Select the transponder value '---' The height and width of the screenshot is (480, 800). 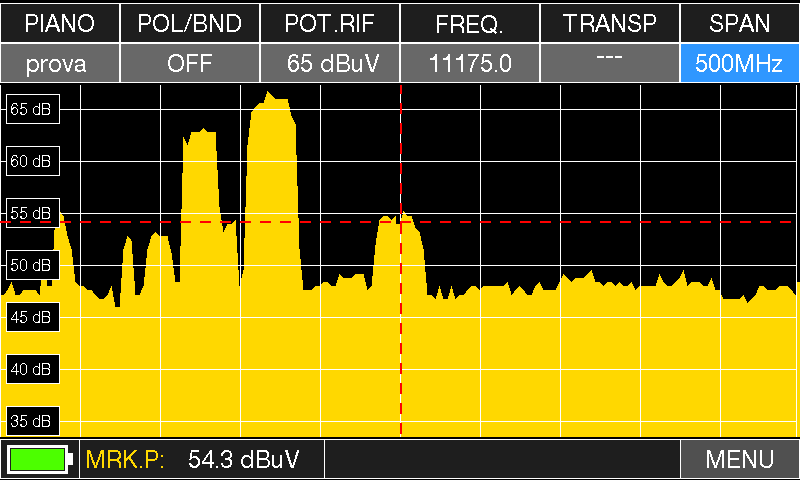(610, 63)
